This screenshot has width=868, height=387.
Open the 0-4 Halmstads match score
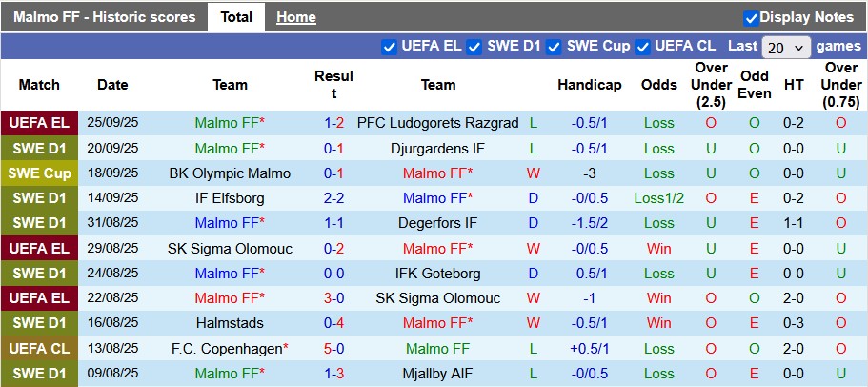point(333,324)
